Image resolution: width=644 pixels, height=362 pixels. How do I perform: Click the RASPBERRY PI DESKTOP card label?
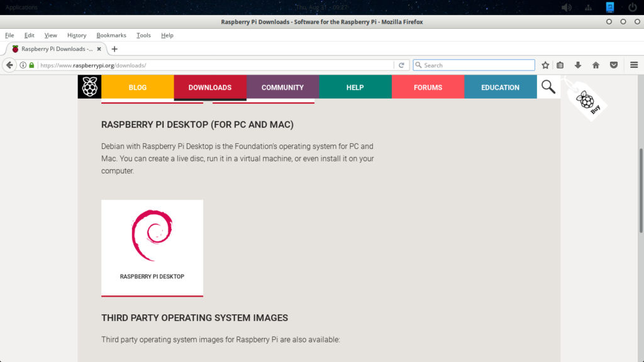point(152,277)
